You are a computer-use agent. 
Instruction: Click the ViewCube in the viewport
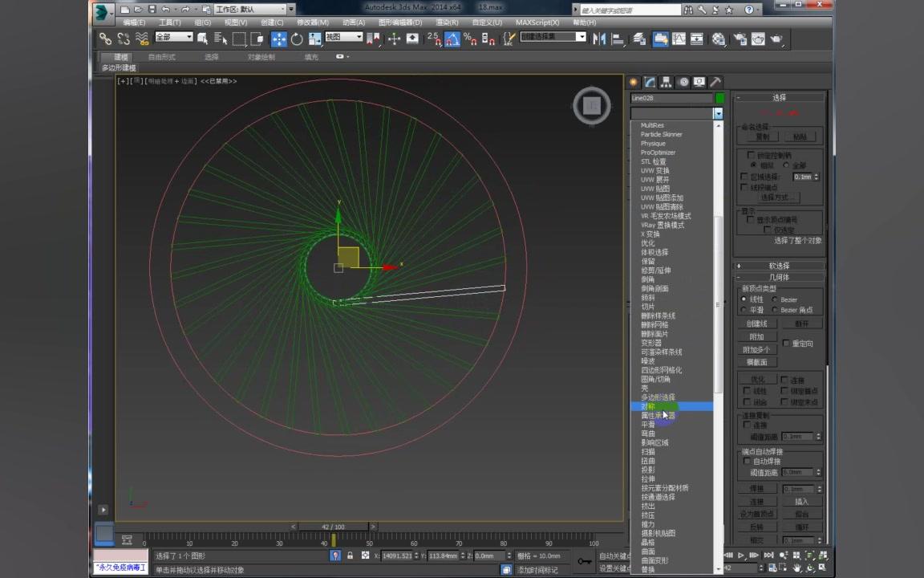click(592, 105)
